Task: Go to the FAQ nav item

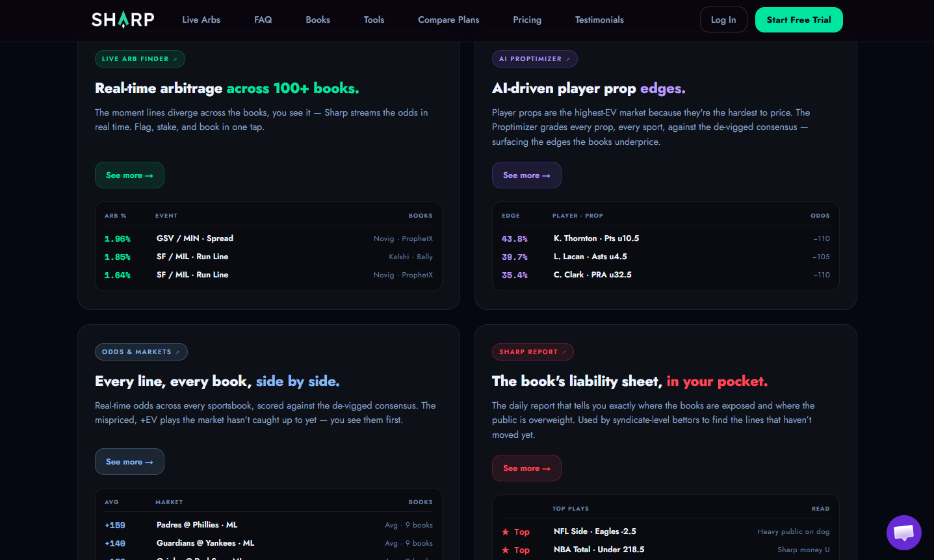Action: click(263, 19)
